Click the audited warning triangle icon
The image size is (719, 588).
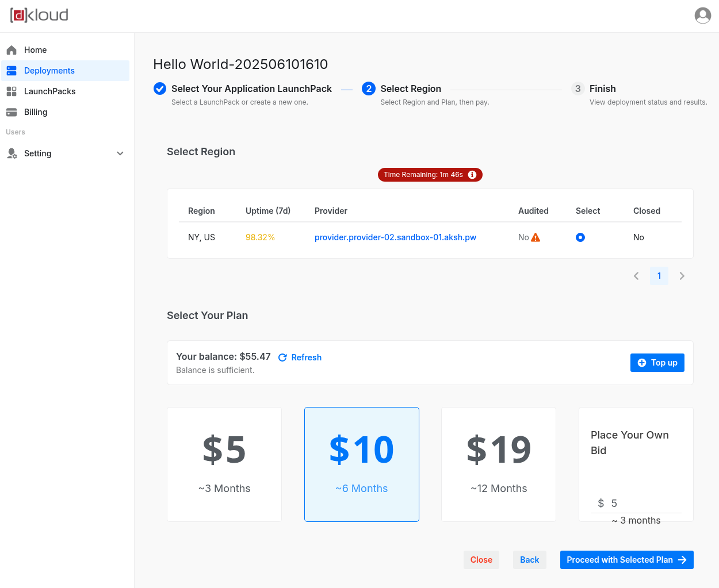point(536,237)
